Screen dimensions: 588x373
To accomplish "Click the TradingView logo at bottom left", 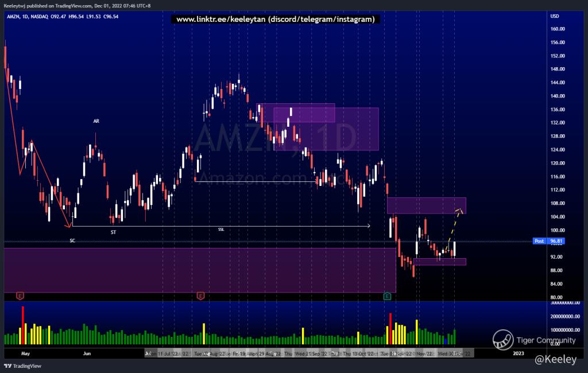I will (x=22, y=366).
